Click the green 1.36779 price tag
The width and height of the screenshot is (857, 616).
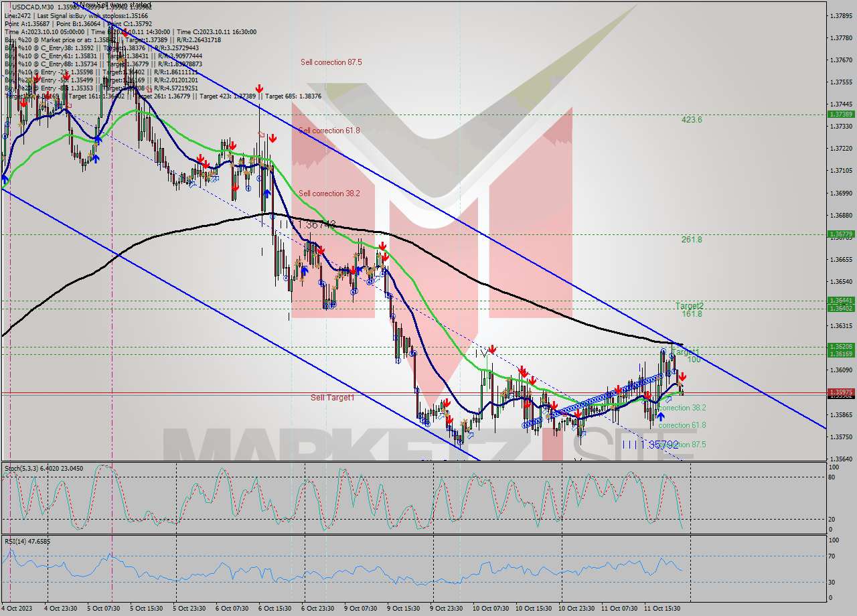pos(840,234)
